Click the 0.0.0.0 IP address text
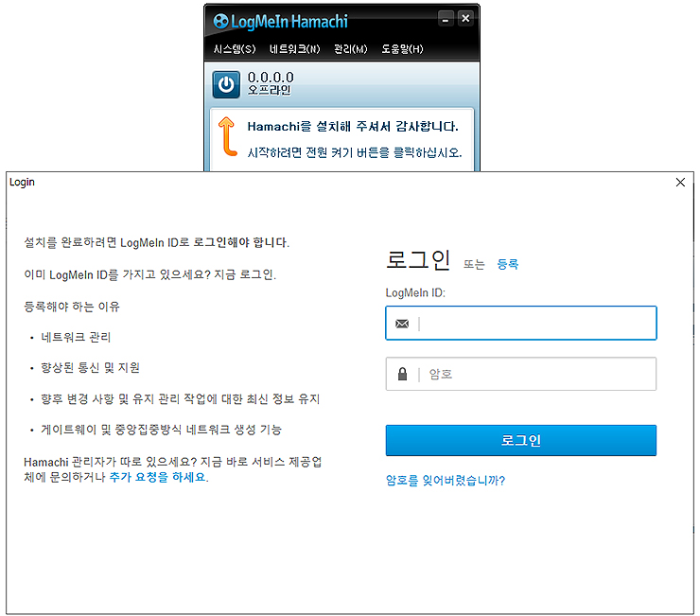This screenshot has width=700, height=616. [x=271, y=78]
